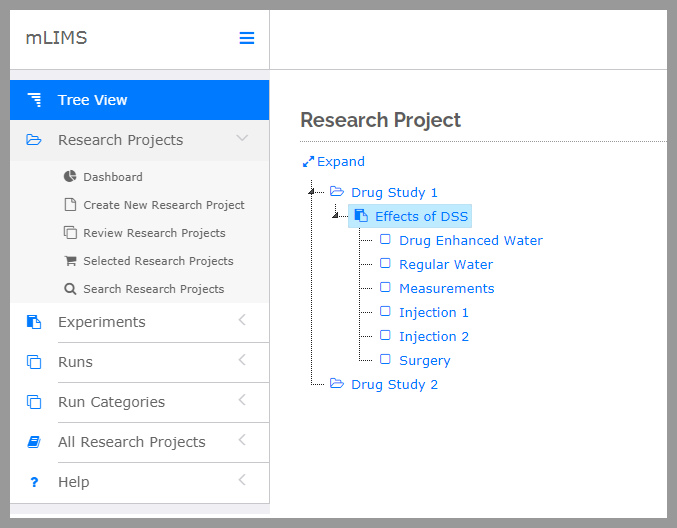Click the Create New Research Project icon
The width and height of the screenshot is (677, 528).
70,205
